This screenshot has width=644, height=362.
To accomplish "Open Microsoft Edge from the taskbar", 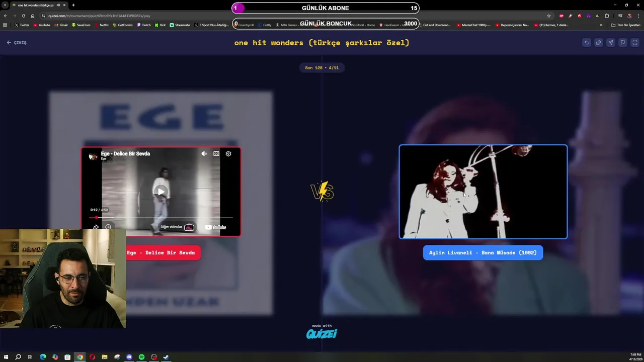I will tap(43, 357).
